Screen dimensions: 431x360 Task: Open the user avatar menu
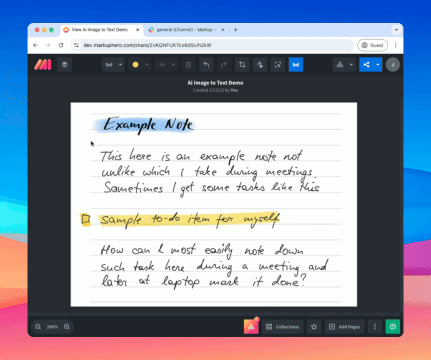[393, 65]
